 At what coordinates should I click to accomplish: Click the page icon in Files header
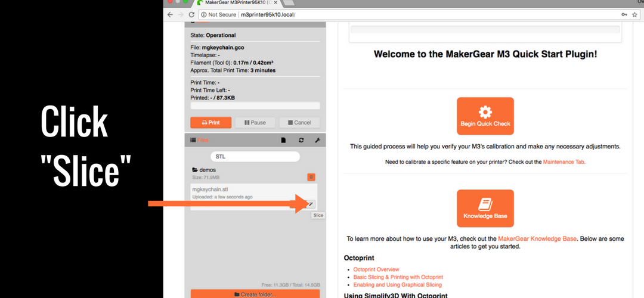point(284,140)
